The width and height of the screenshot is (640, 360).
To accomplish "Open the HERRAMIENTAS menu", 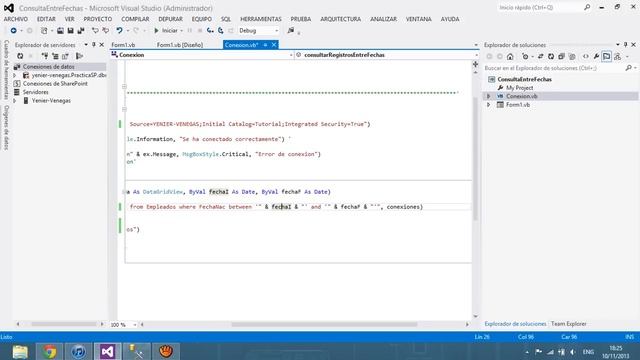I will pos(261,19).
